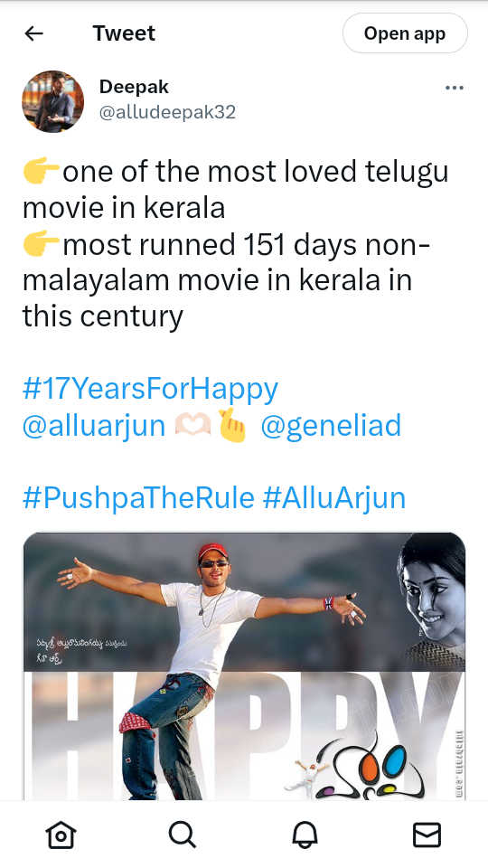
Task: Select the tweet text about Kerala
Action: click(x=236, y=243)
